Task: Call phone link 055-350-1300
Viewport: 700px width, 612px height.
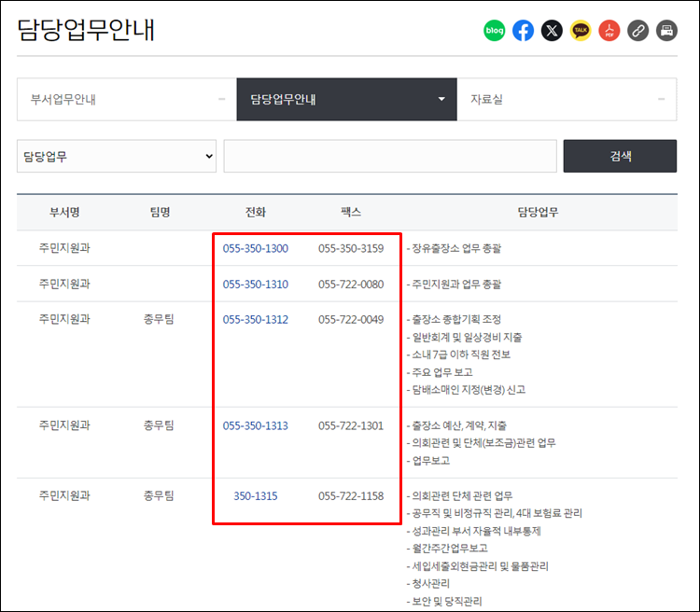Action: click(256, 249)
